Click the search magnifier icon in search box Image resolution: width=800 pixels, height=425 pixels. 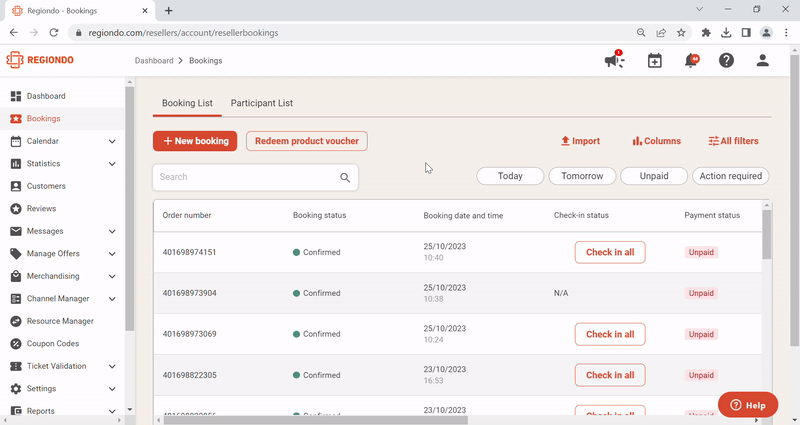click(x=345, y=178)
